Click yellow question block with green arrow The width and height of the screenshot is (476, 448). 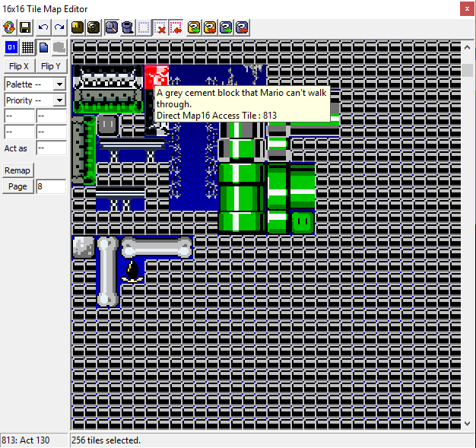[195, 27]
